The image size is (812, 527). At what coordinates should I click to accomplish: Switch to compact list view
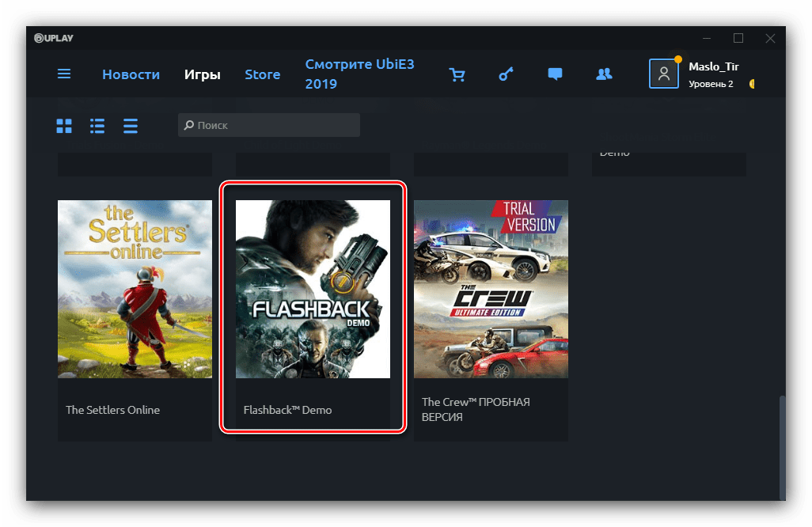pyautogui.click(x=131, y=125)
